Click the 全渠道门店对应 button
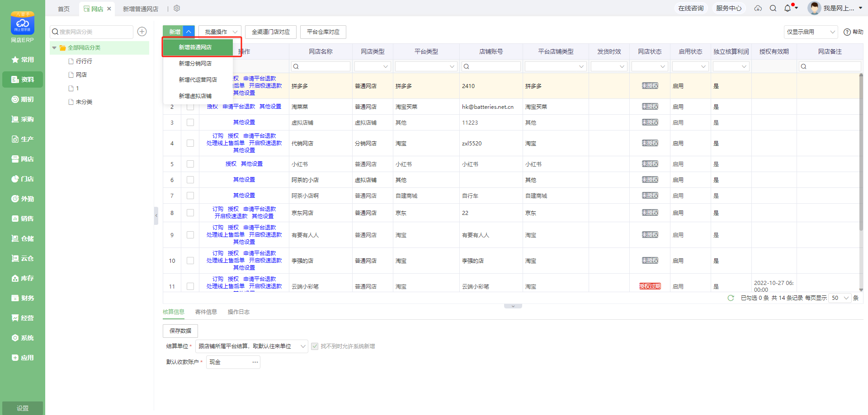 coord(270,32)
